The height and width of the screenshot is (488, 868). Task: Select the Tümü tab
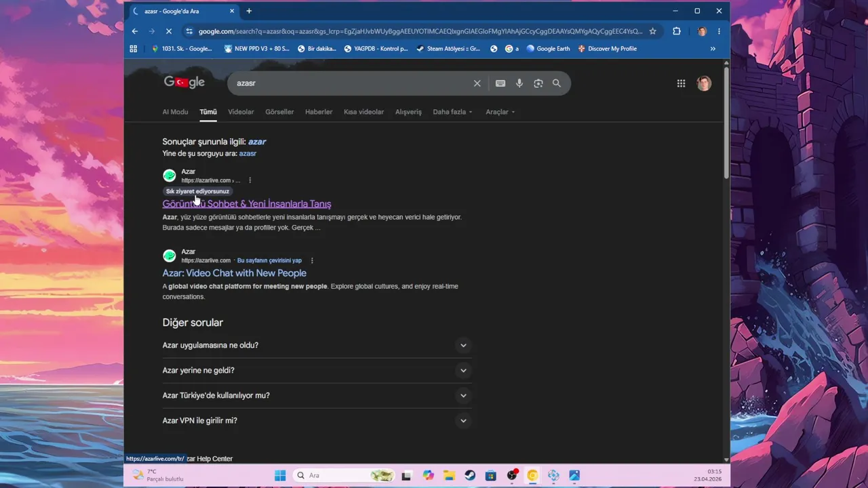[x=208, y=112]
